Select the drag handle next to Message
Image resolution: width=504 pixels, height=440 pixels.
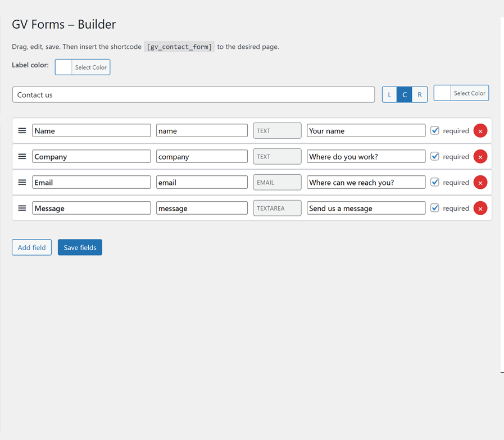22,208
